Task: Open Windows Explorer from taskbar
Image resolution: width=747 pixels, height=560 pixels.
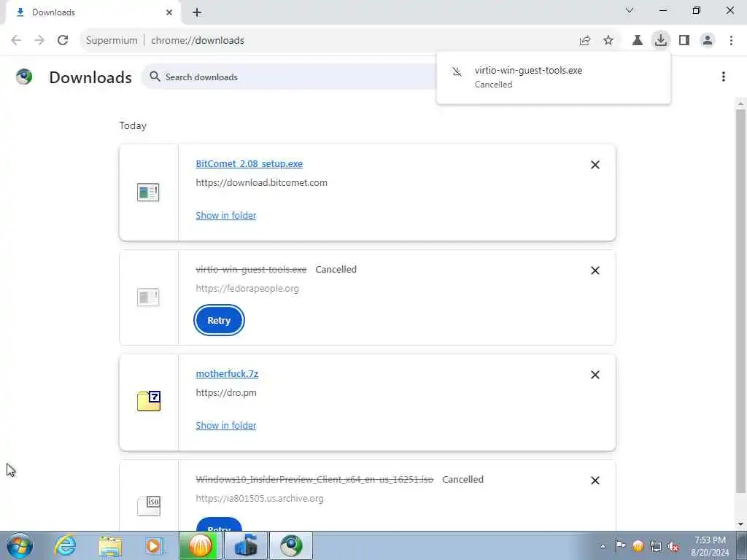Action: coord(111,545)
